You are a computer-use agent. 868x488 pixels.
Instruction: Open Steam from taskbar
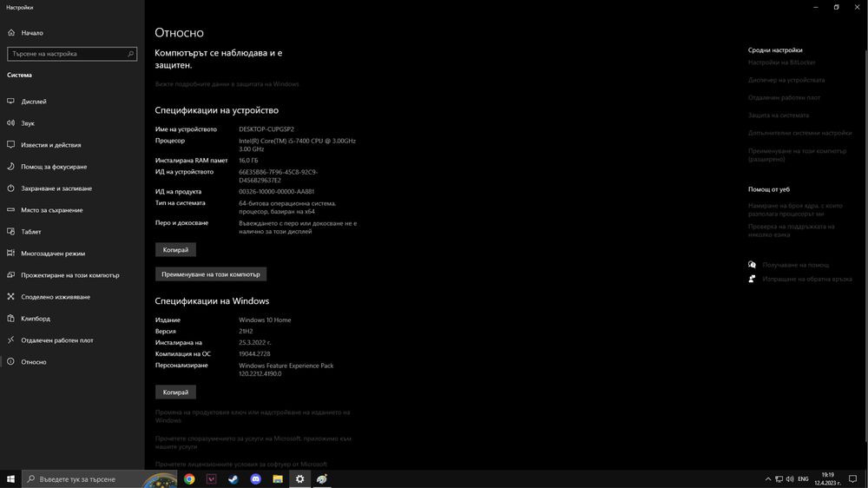point(233,479)
